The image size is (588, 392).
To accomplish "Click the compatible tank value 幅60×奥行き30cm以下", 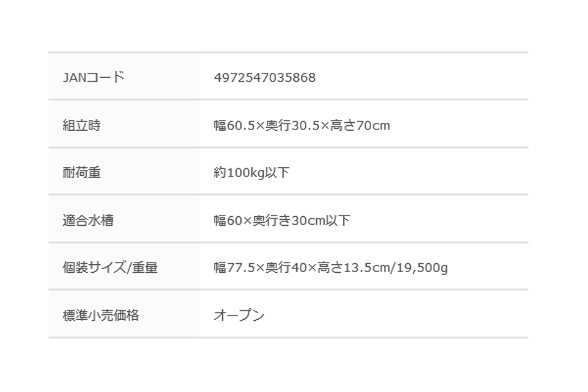I will pos(282,220).
